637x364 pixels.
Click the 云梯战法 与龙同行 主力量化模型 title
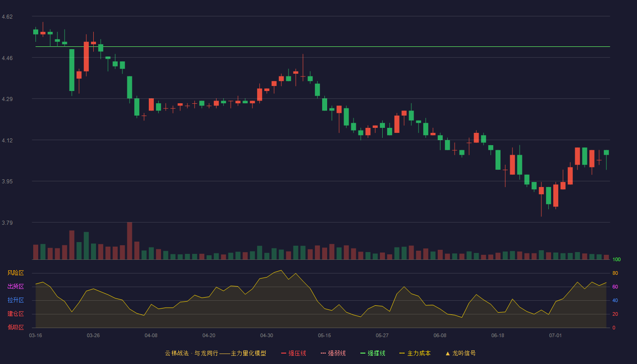tap(215, 353)
